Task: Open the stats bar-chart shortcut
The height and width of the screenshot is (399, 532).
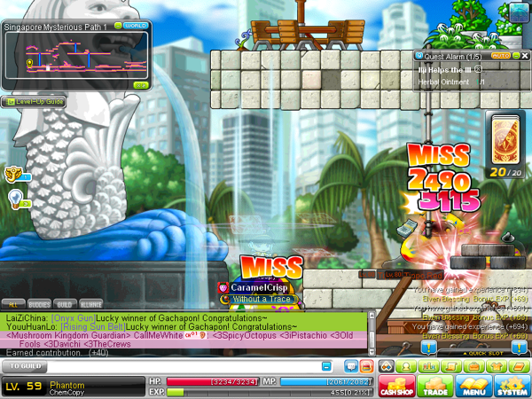Action: pos(428,366)
